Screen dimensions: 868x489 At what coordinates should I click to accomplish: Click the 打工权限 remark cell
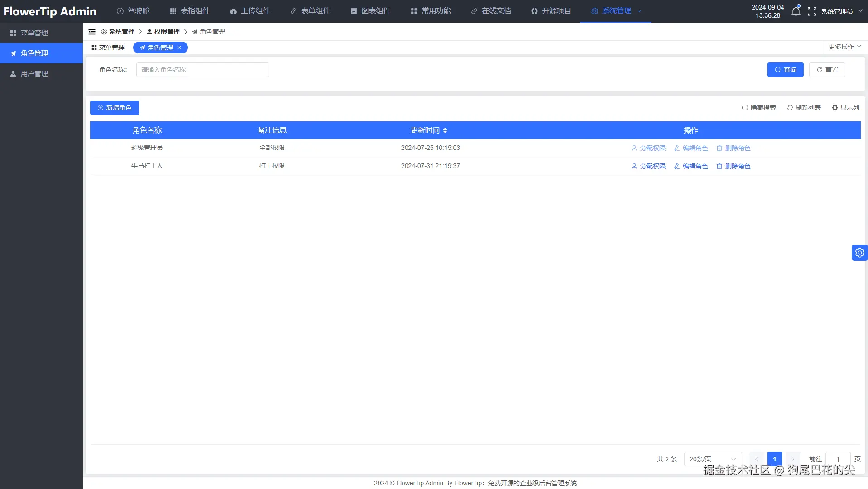272,166
